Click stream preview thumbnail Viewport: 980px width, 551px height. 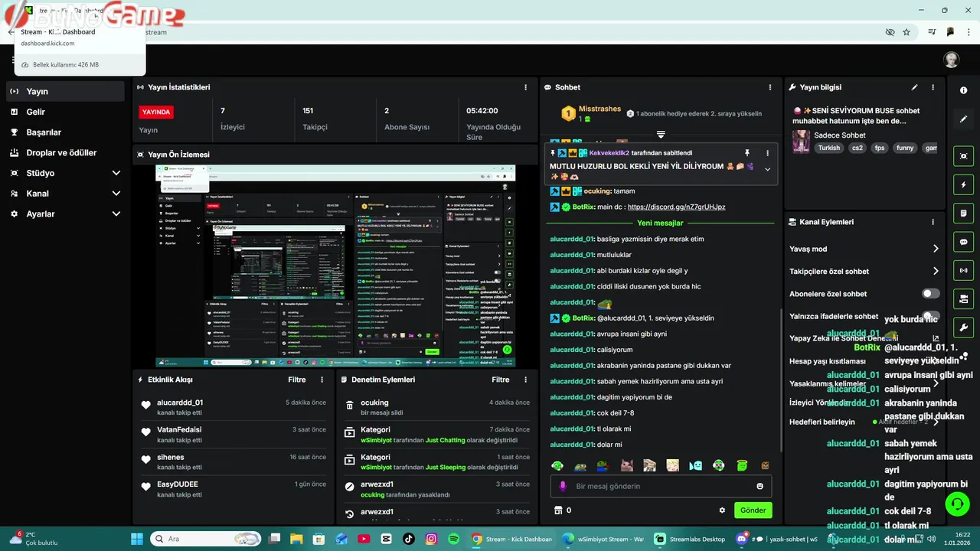(335, 266)
